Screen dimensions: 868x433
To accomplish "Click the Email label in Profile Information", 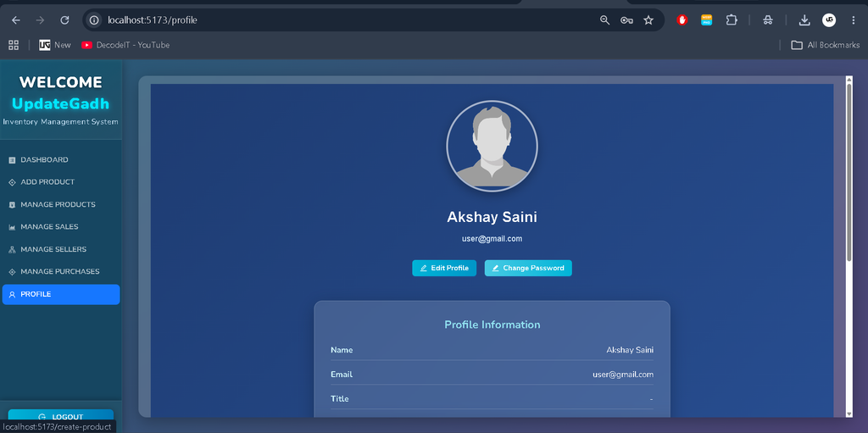I will pyautogui.click(x=342, y=375).
